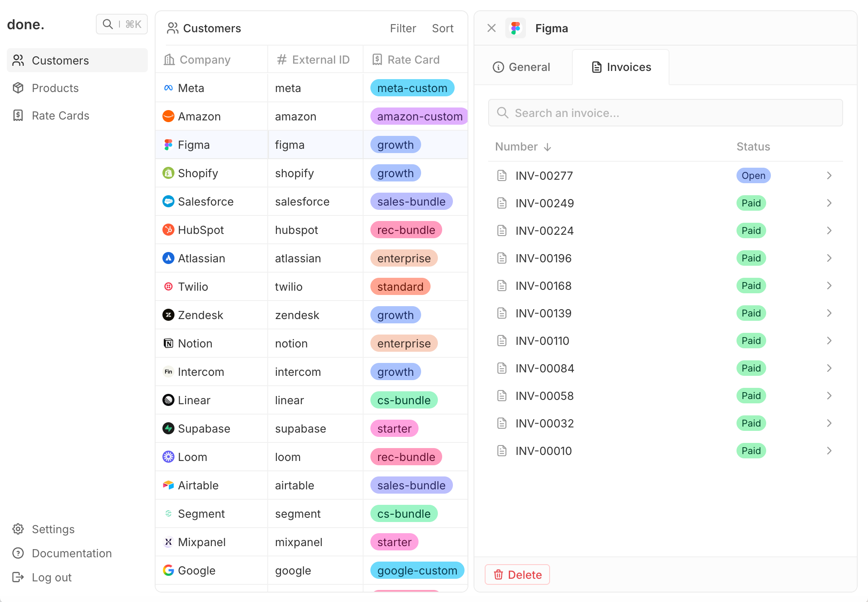
Task: Expand invoice INV-00277 with its chevron
Action: coord(829,175)
